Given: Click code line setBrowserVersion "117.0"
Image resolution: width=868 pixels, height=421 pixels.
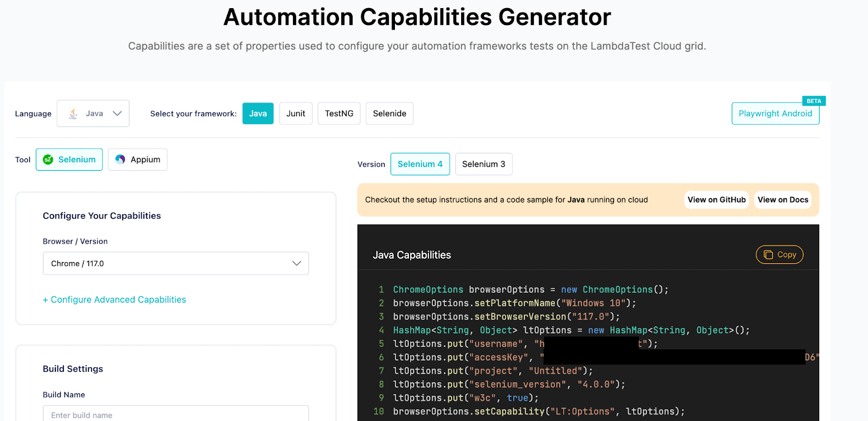Looking at the screenshot, I should pos(506,316).
